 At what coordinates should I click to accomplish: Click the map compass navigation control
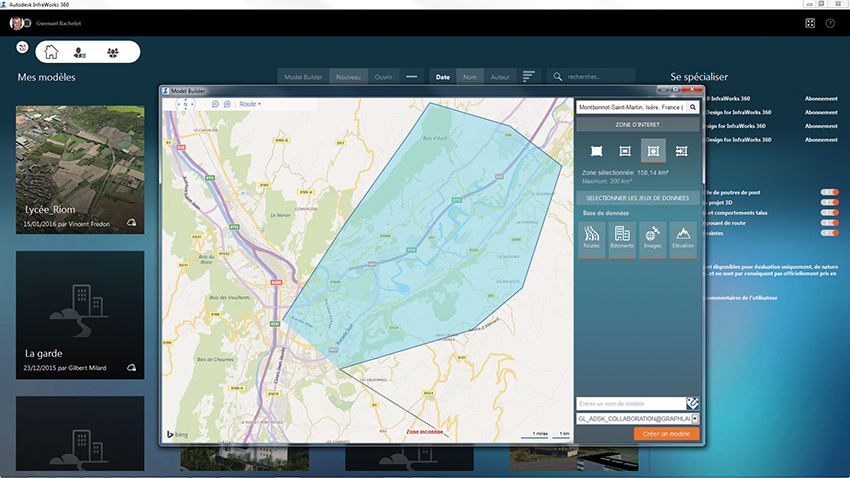185,104
